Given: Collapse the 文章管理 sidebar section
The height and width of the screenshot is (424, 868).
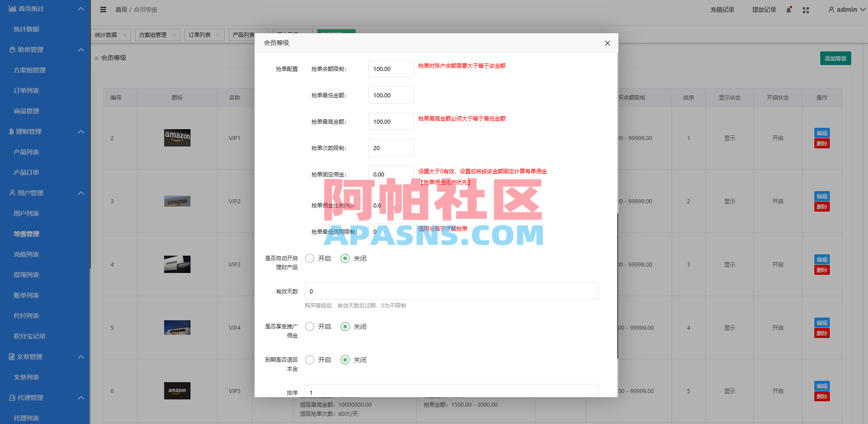Looking at the screenshot, I should click(x=81, y=357).
